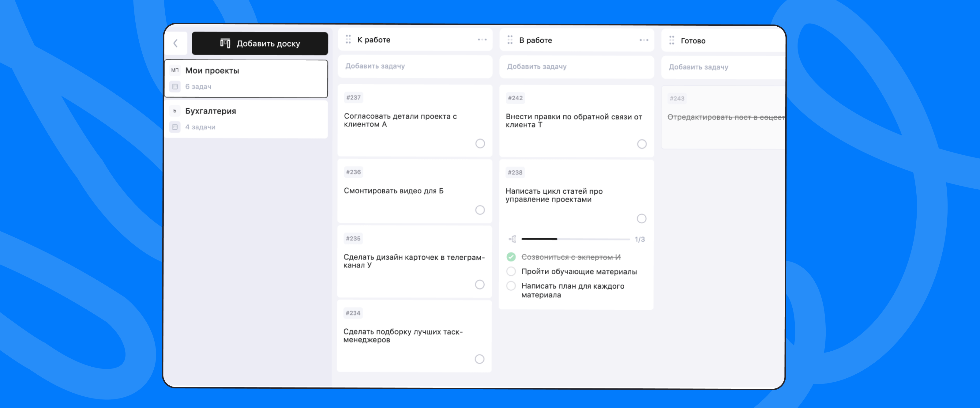Open task card Смонтировать видео для Б

coord(393,191)
